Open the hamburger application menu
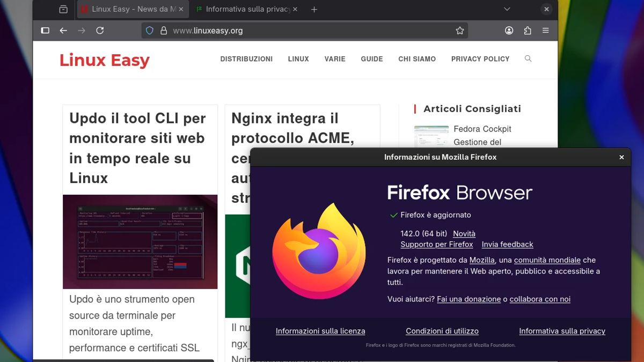The width and height of the screenshot is (644, 362). point(545,31)
